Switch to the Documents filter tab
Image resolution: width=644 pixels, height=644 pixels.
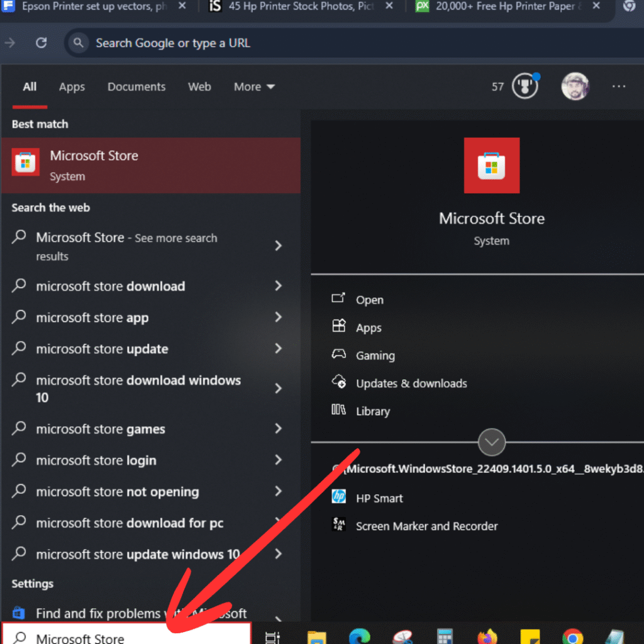[x=136, y=87]
